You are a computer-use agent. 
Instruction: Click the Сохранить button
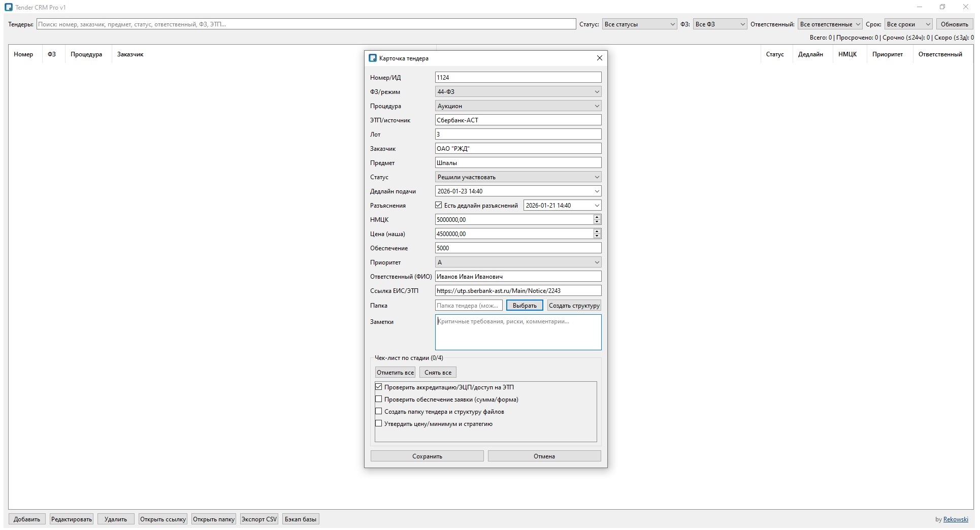click(x=427, y=456)
